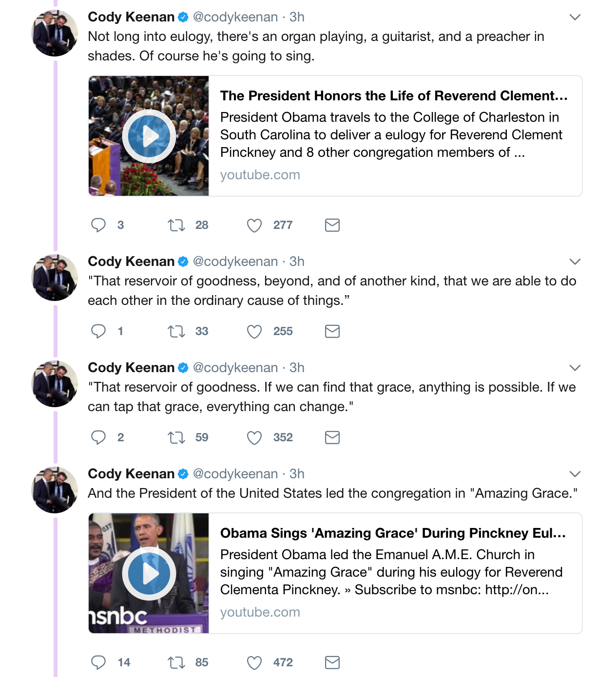
Task: Retweet the tweet with 59 retweets
Action: 176,437
